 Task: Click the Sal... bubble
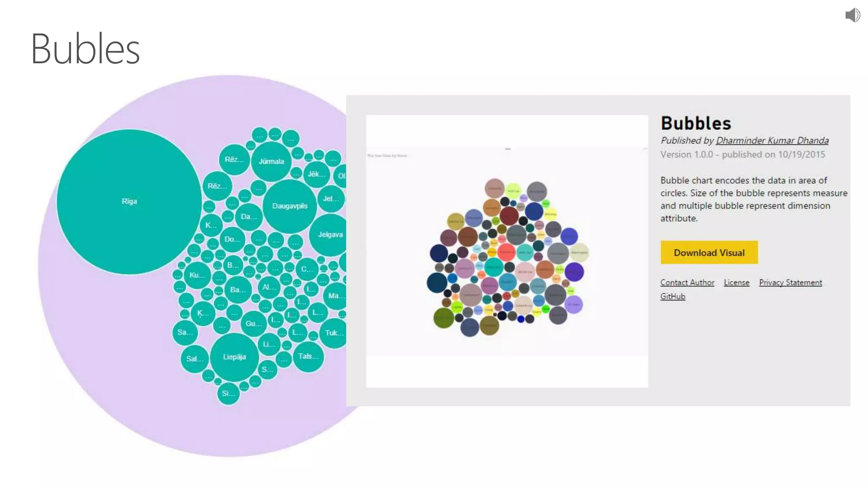pos(195,359)
